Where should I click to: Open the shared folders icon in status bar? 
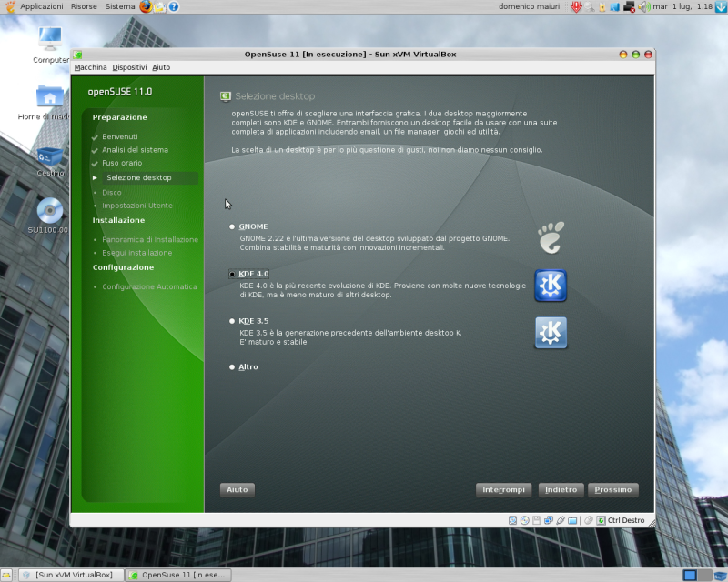571,520
